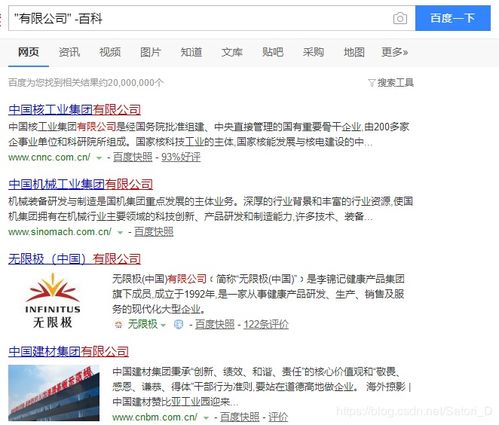Open the 93%好评 rating link
499x425 pixels.
pyautogui.click(x=181, y=157)
